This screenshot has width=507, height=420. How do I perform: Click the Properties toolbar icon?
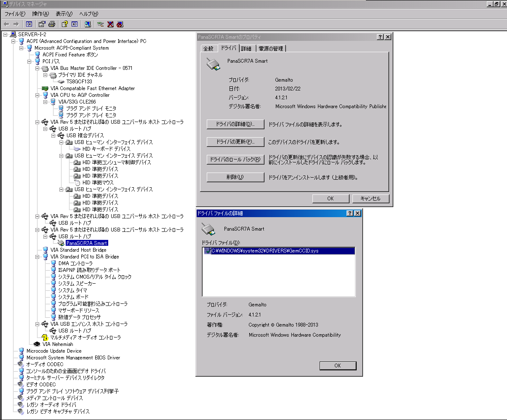[42, 24]
